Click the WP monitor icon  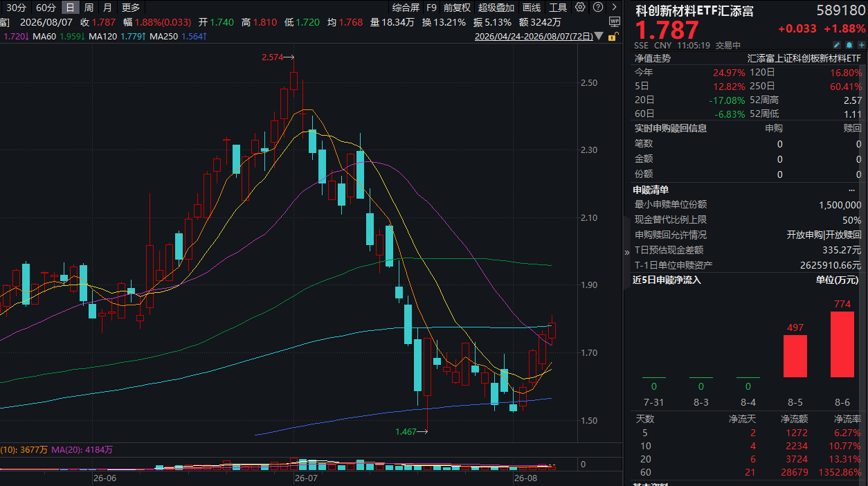coord(614,22)
